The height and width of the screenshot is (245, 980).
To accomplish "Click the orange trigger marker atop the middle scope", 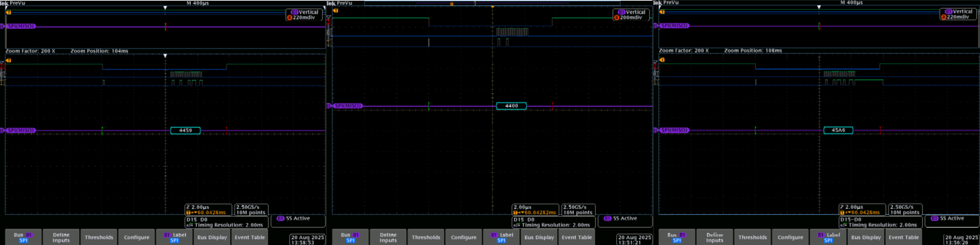I will pos(492,7).
